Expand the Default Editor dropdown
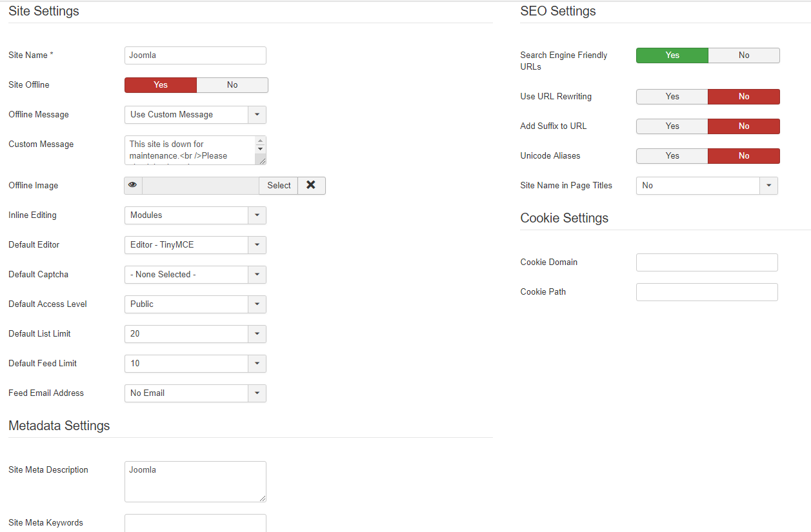The image size is (811, 532). [195, 245]
